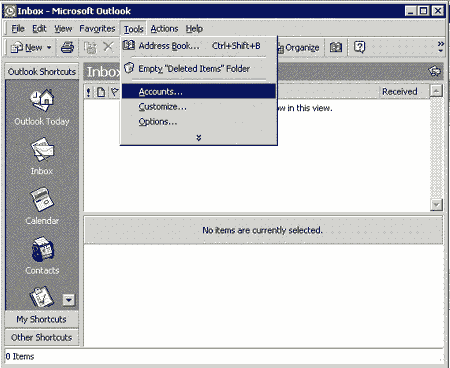The height and width of the screenshot is (368, 450).
Task: Click the Move to Folder toolbar icon
Action: click(90, 47)
